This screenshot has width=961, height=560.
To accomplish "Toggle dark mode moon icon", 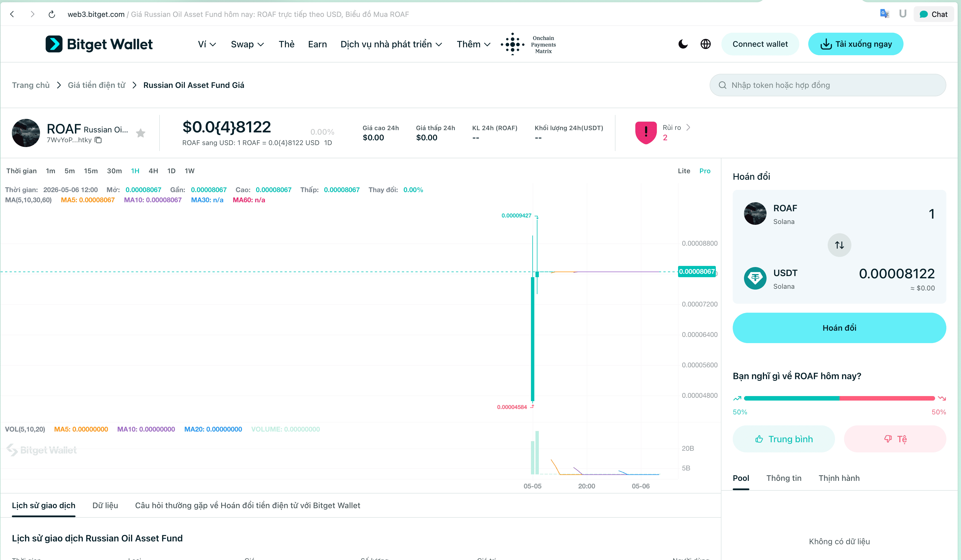I will coord(683,44).
